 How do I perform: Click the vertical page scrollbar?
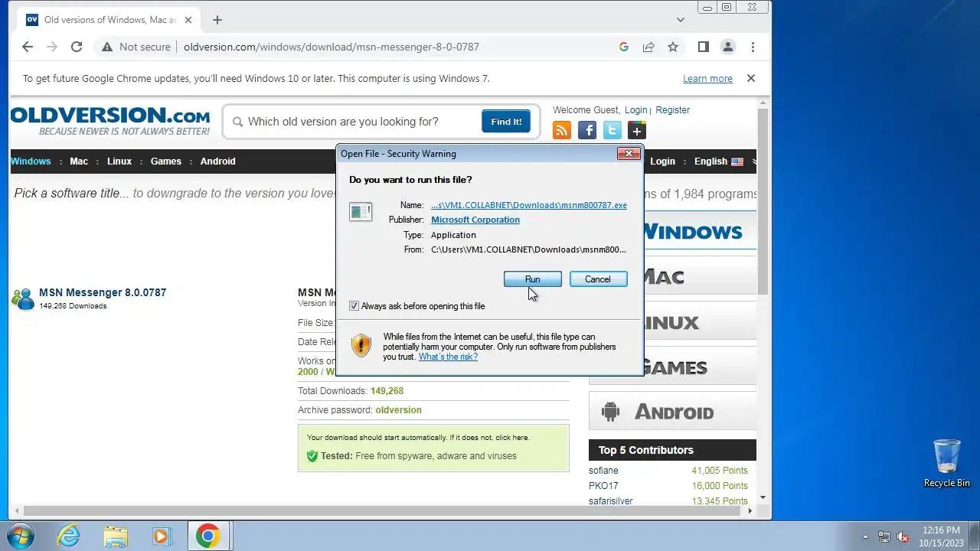(x=763, y=201)
